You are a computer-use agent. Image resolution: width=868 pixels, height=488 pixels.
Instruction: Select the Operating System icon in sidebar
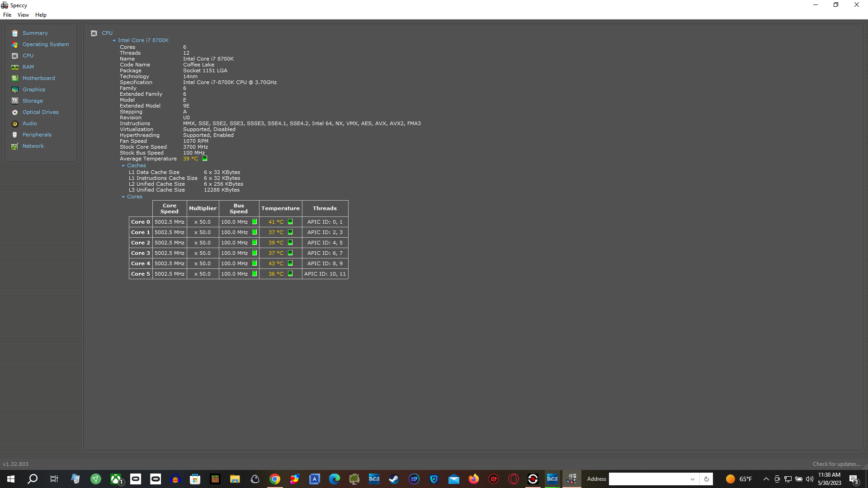click(15, 44)
